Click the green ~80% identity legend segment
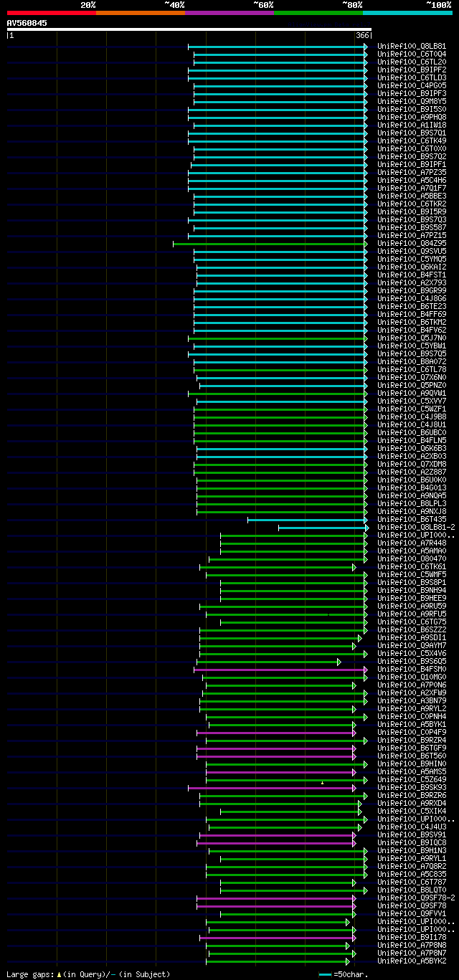This screenshot has width=459, height=980. 318,13
